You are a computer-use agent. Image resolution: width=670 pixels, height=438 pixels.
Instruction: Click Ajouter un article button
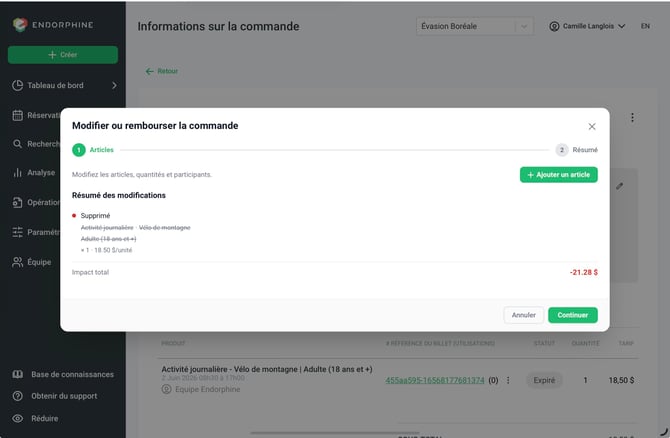pyautogui.click(x=558, y=175)
